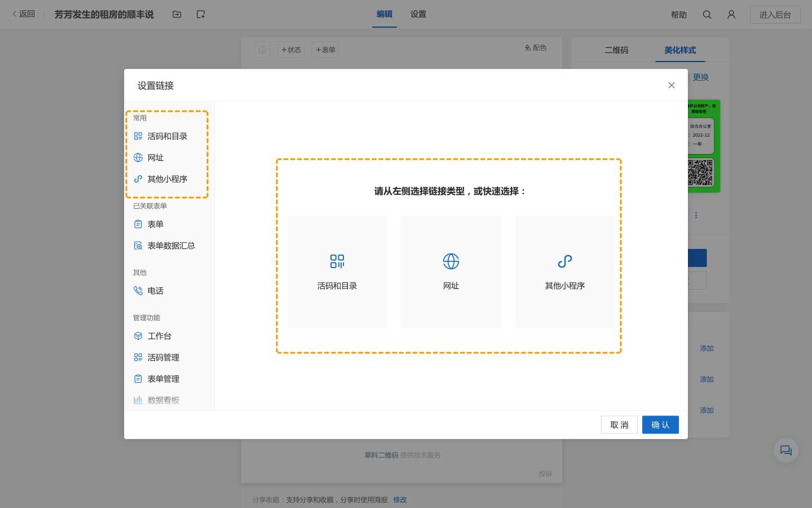Click the 活码和目录 quick-select card
This screenshot has width=812, height=508.
click(337, 271)
